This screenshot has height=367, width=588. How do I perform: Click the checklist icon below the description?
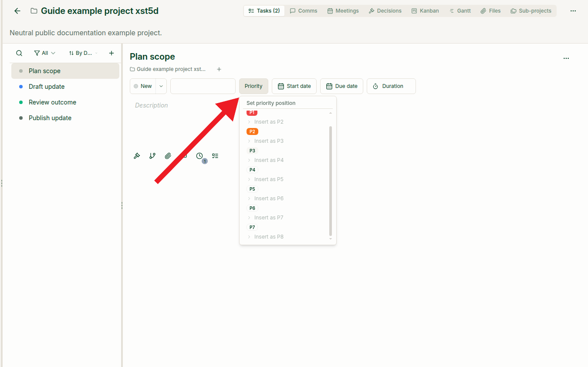click(x=215, y=156)
